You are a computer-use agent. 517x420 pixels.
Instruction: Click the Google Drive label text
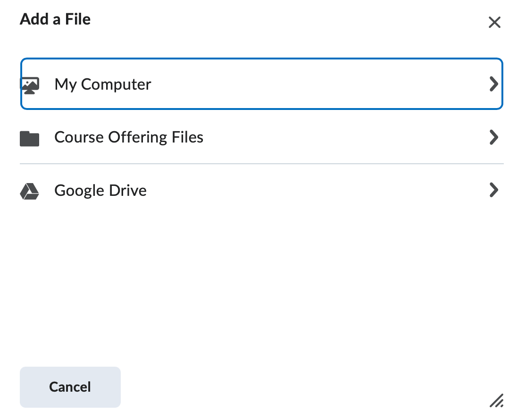point(100,190)
